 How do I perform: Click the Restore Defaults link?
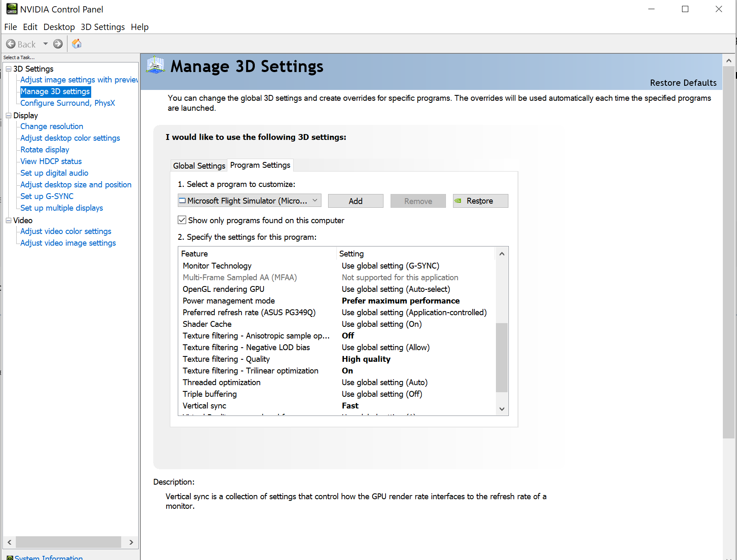tap(683, 83)
